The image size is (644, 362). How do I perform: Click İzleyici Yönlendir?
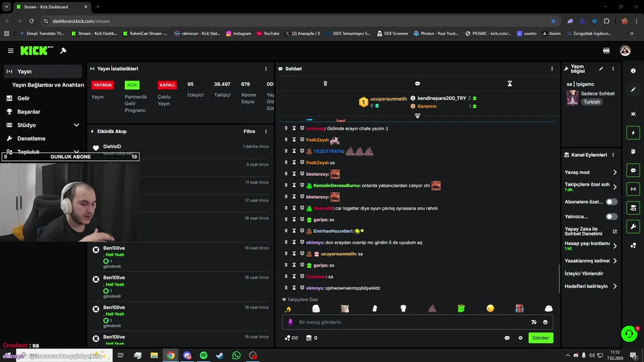point(584,274)
